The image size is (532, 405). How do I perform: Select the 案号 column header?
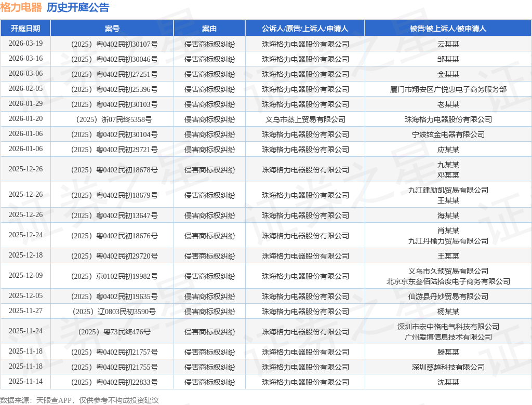(112, 29)
